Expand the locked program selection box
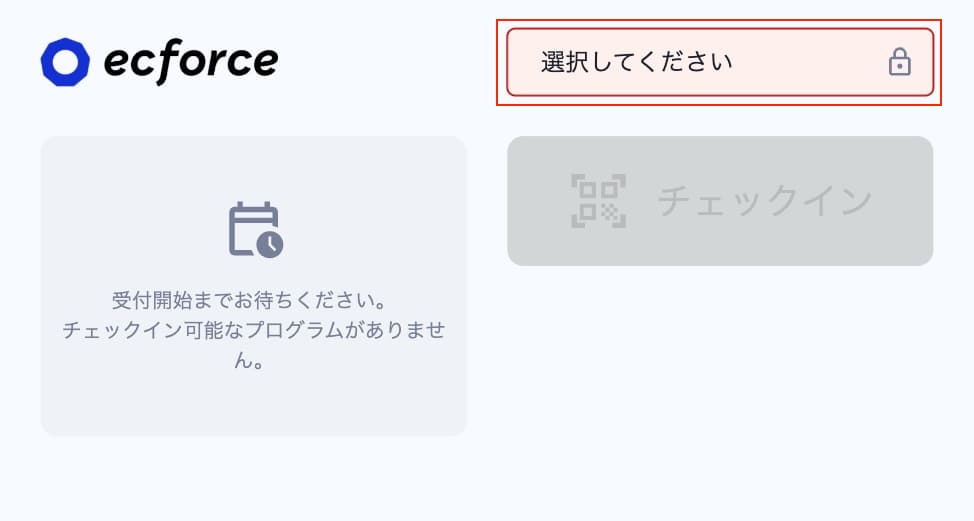 [720, 62]
